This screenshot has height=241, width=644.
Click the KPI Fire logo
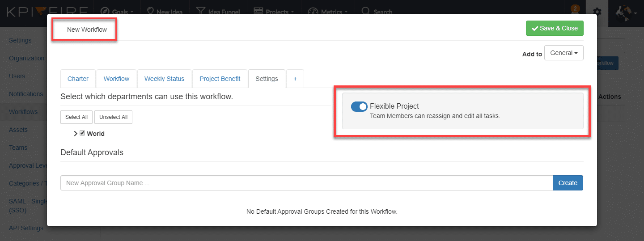[45, 12]
